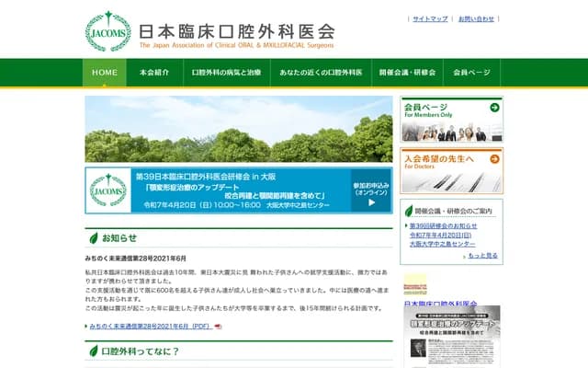Viewport: 588px width, 368px height.
Task: Open the 第39回研修会のお知らせ link
Action: tap(443, 225)
